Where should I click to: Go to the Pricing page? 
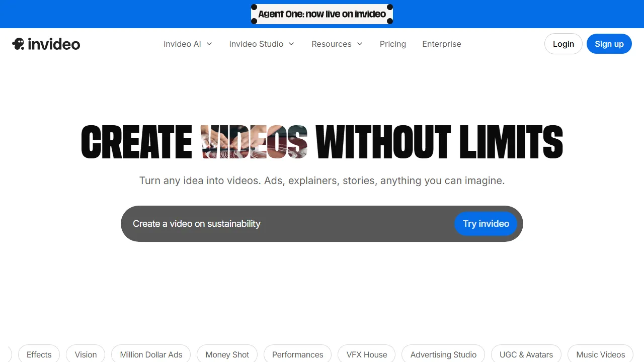tap(393, 44)
